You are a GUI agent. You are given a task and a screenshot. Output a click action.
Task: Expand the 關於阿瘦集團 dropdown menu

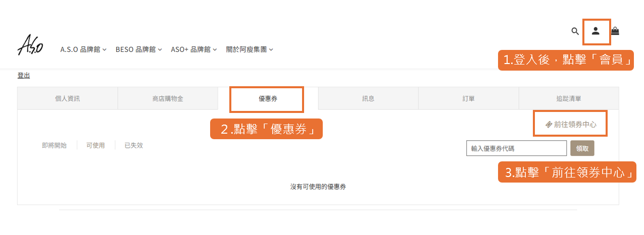[x=250, y=49]
